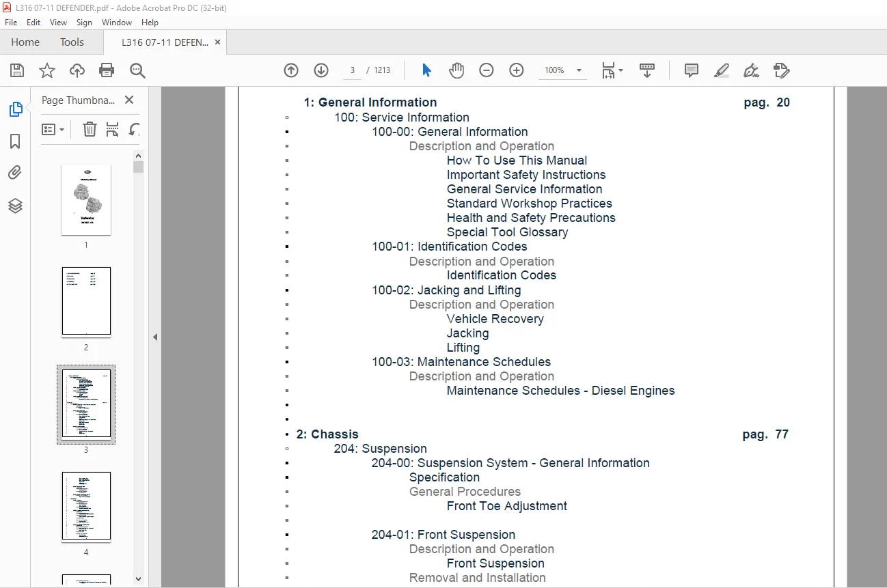Delete the selected page with the trash icon
Image resolution: width=887 pixels, height=588 pixels.
[x=90, y=129]
